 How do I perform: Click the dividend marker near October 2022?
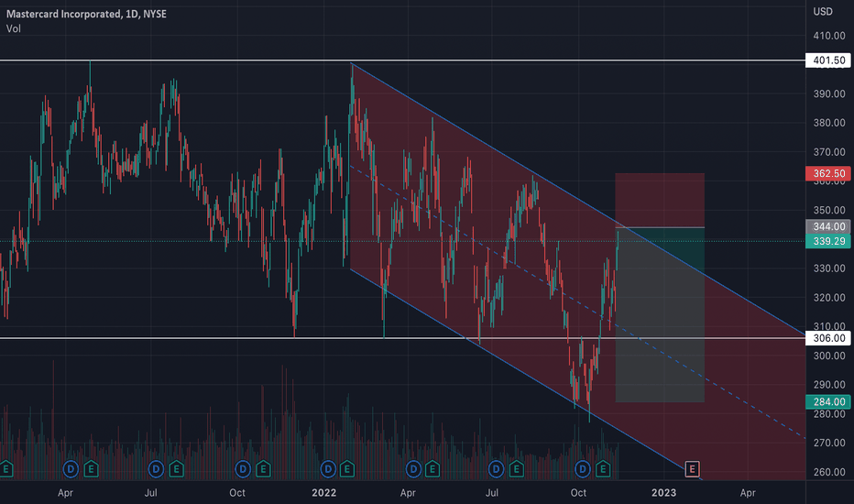click(x=582, y=468)
